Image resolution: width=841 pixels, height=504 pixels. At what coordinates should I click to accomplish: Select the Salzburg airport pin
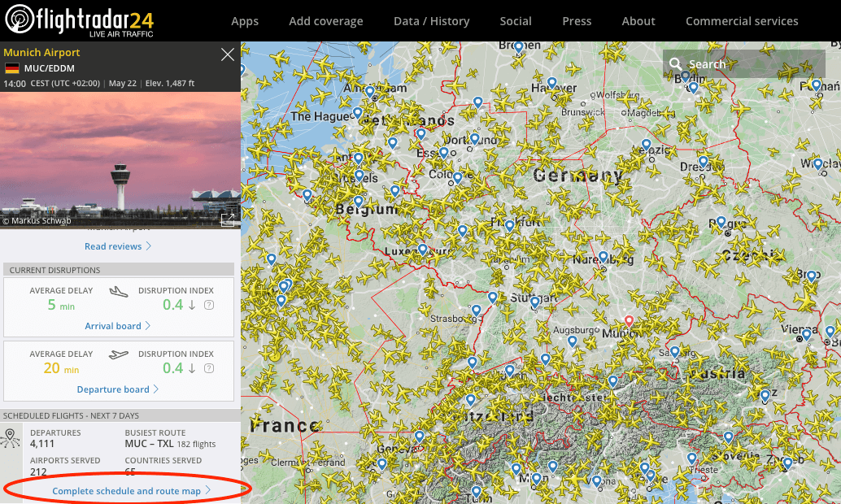tap(675, 352)
